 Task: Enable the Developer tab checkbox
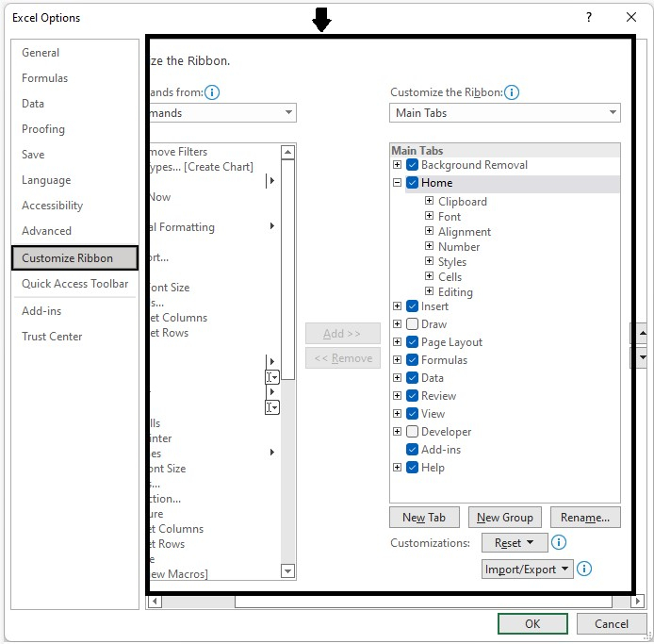[x=412, y=432]
